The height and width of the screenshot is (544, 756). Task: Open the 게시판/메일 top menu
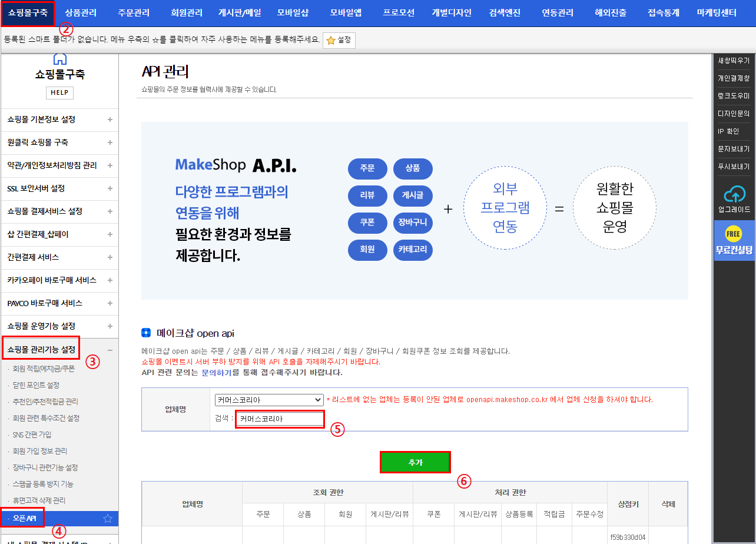[x=240, y=13]
